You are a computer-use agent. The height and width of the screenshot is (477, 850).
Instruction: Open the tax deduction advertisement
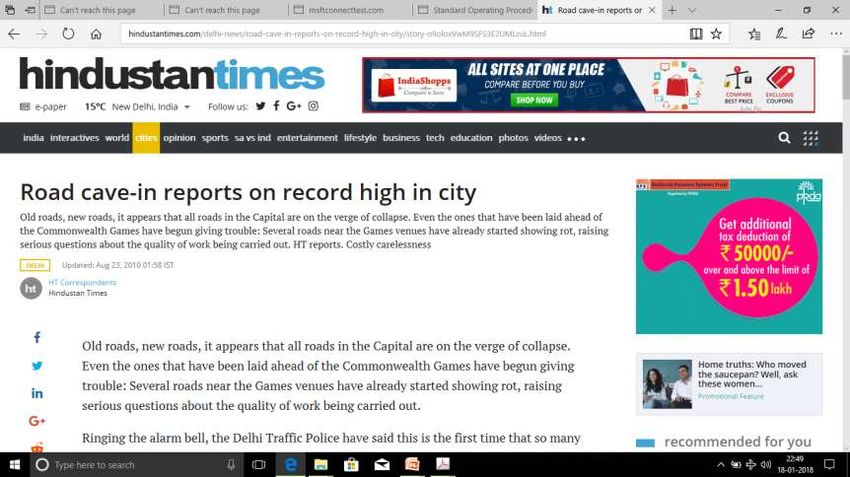pos(729,256)
